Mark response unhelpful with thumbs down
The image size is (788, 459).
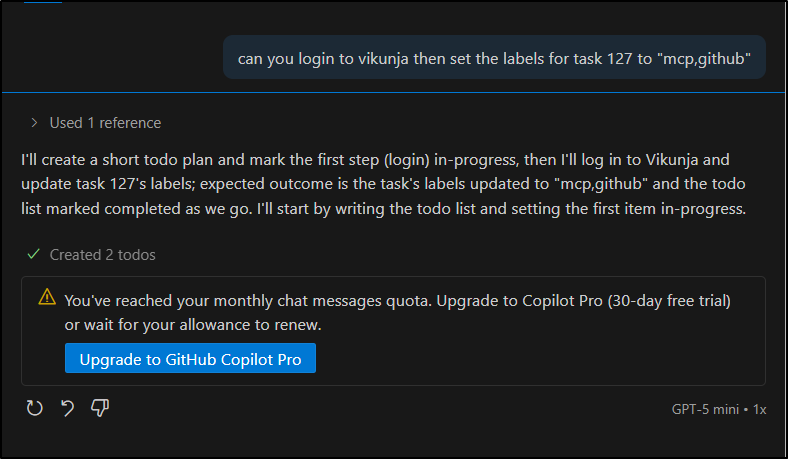[100, 408]
